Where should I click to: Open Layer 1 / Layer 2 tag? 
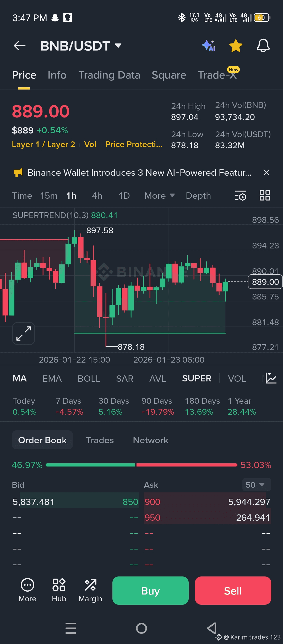43,144
